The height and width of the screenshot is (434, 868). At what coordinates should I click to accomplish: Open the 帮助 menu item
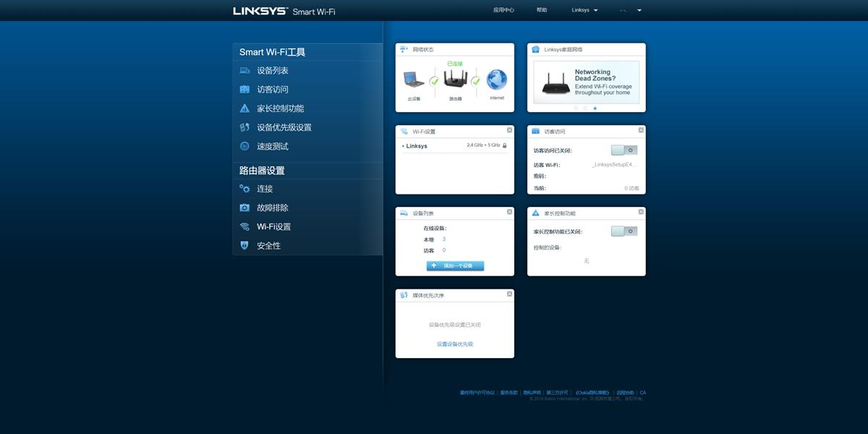click(x=541, y=9)
